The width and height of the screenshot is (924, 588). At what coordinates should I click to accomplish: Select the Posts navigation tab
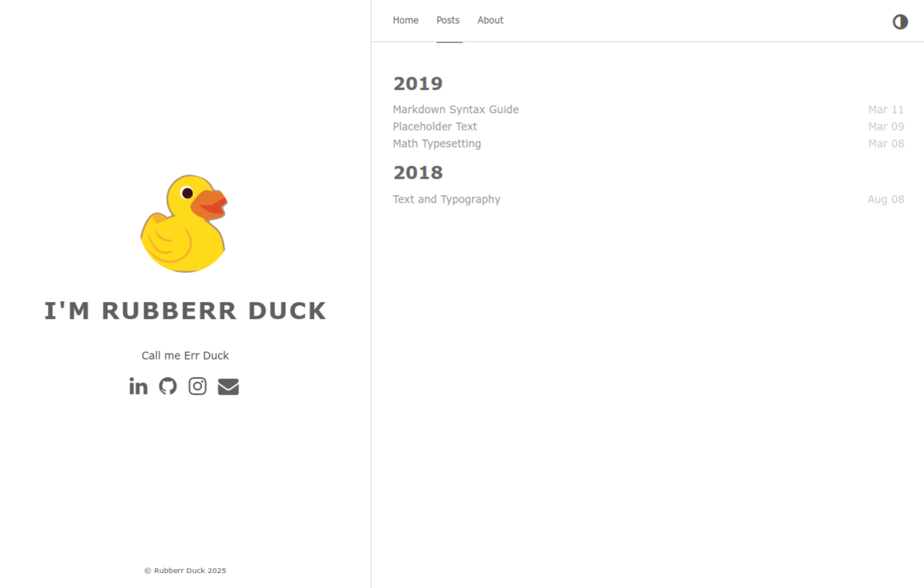tap(448, 20)
